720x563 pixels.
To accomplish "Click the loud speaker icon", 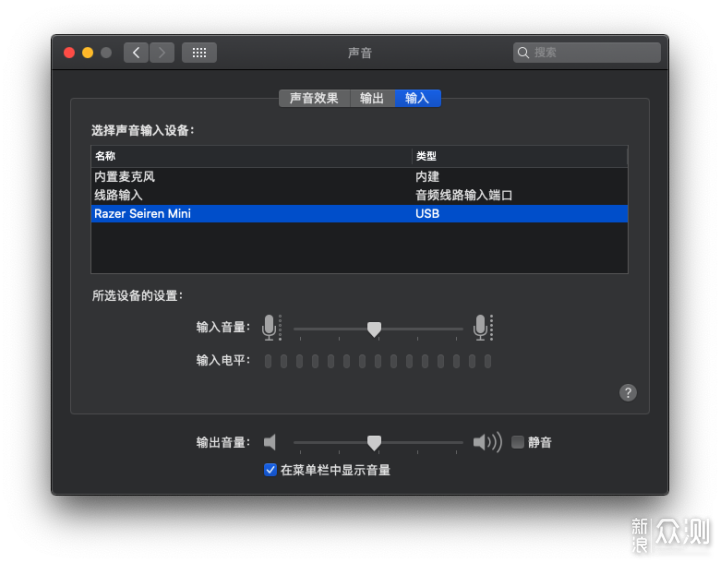I will click(x=487, y=442).
